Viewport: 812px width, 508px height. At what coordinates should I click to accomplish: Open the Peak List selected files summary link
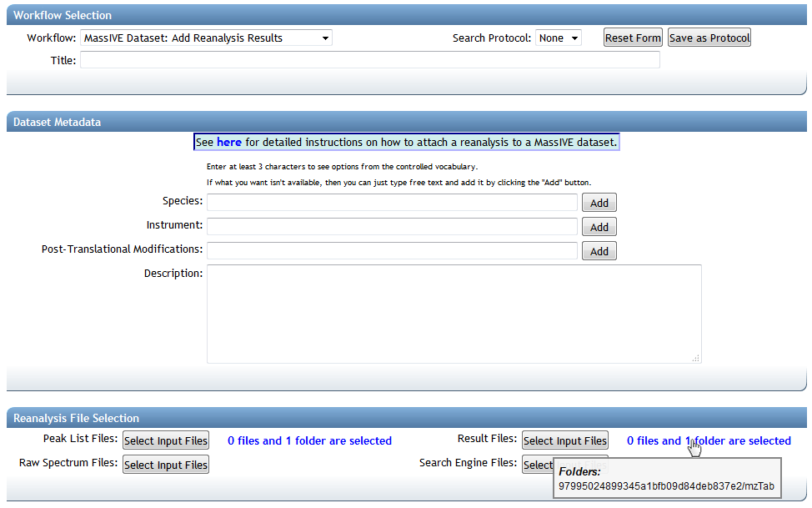[309, 440]
